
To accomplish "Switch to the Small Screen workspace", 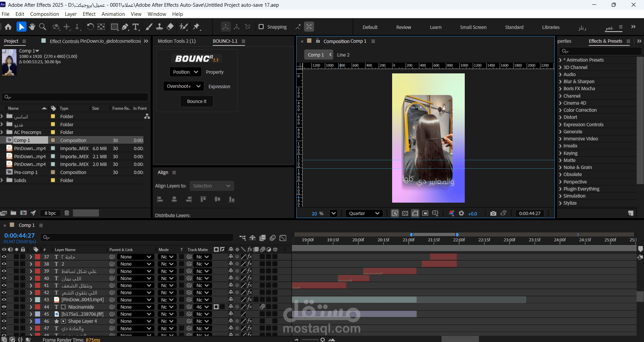I will tap(473, 27).
